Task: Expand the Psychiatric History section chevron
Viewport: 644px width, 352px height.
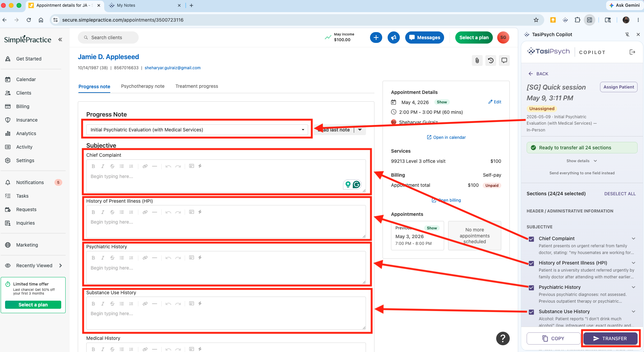Action: click(x=633, y=287)
